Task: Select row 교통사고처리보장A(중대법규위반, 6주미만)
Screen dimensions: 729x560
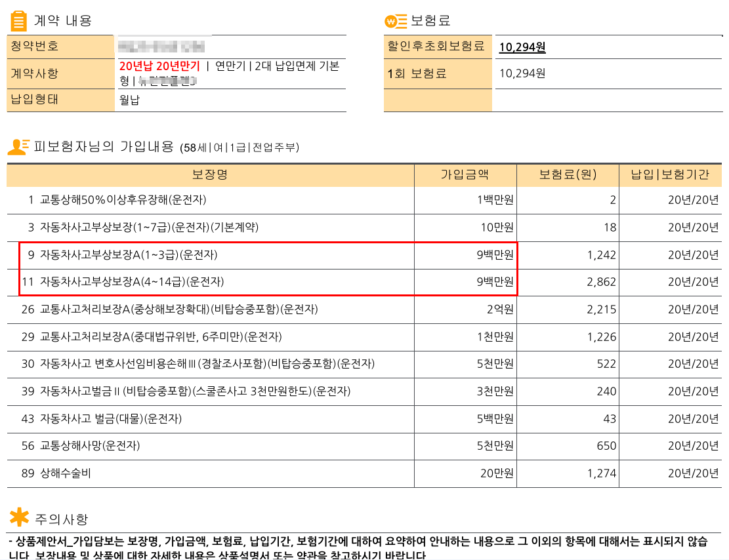Action: coord(364,337)
